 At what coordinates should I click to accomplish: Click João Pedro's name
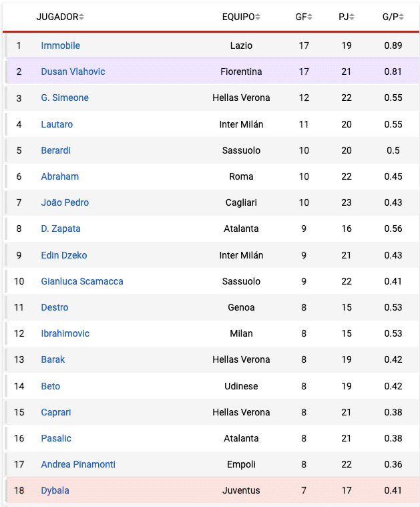coord(65,202)
